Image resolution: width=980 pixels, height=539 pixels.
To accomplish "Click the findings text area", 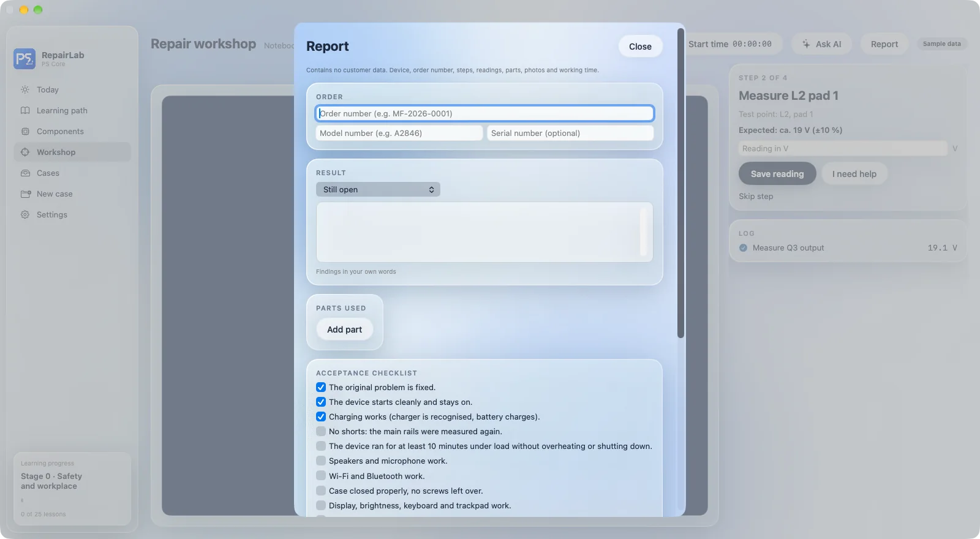I will pyautogui.click(x=484, y=232).
